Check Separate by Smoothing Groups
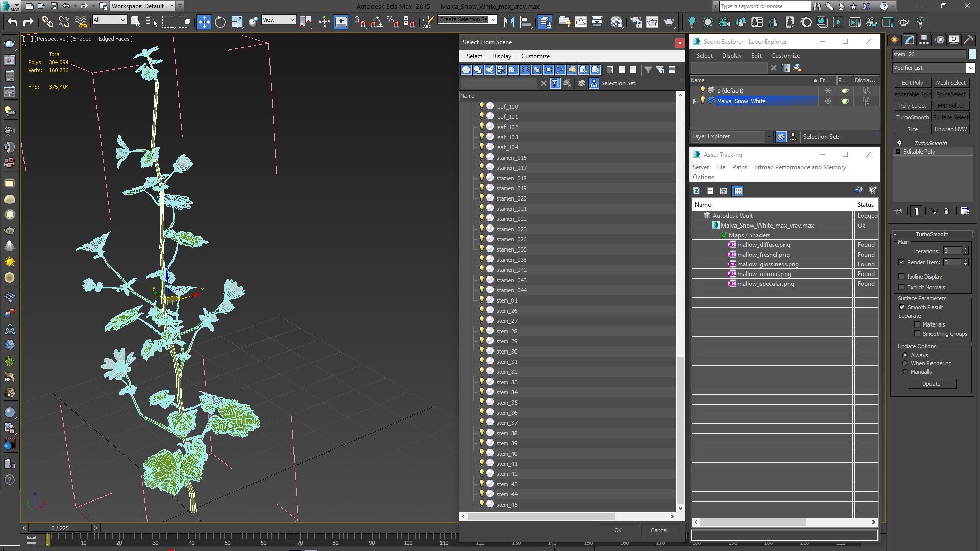The width and height of the screenshot is (980, 551). click(x=917, y=334)
